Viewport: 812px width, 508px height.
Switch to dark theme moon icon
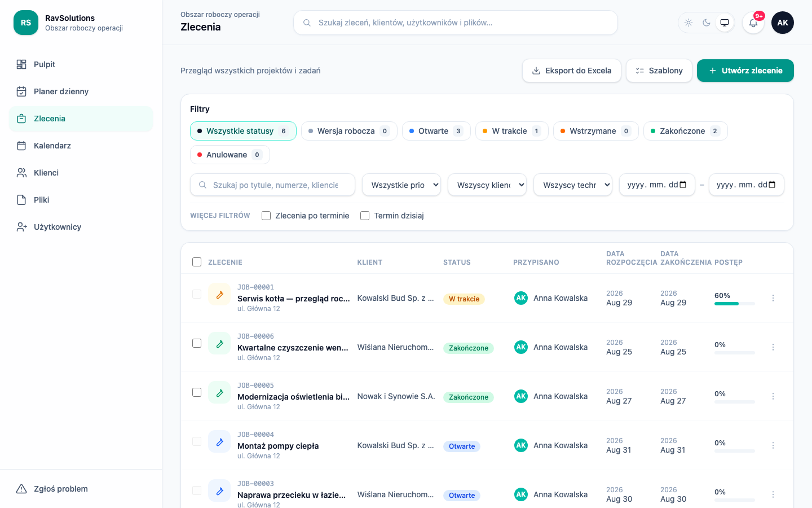click(707, 23)
